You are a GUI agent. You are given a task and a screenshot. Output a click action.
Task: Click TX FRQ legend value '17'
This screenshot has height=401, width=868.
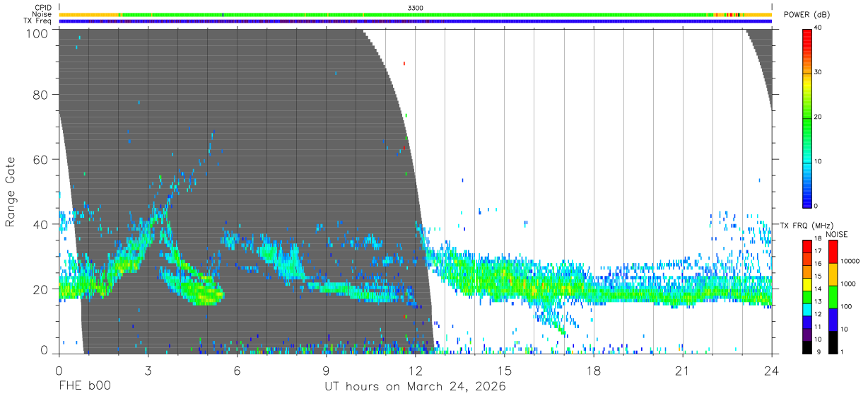(819, 251)
